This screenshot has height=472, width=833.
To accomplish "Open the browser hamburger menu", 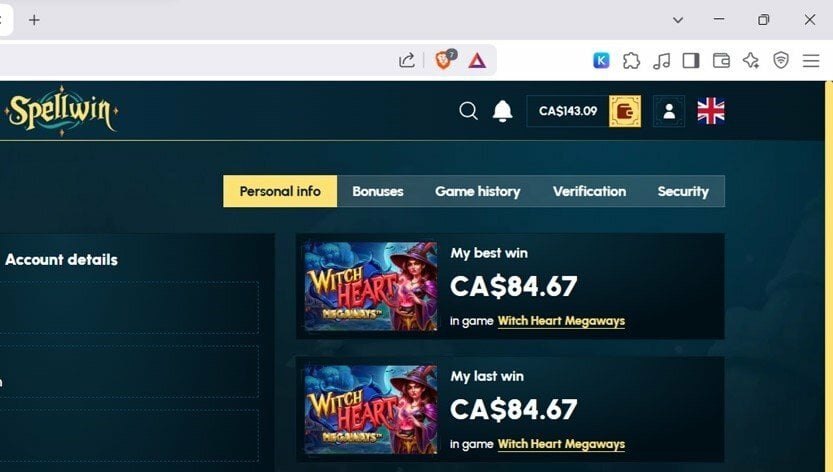I will pos(811,61).
